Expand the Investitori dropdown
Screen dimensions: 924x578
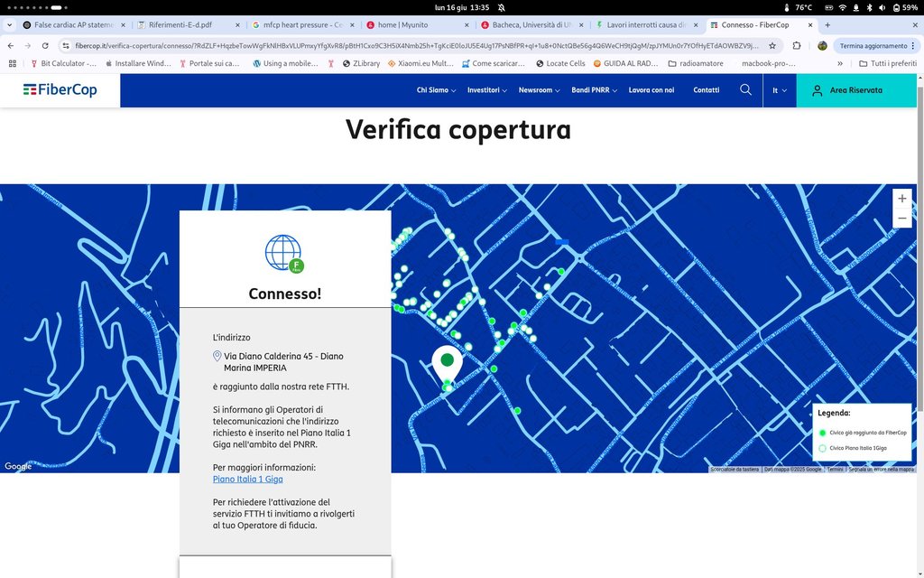(487, 90)
